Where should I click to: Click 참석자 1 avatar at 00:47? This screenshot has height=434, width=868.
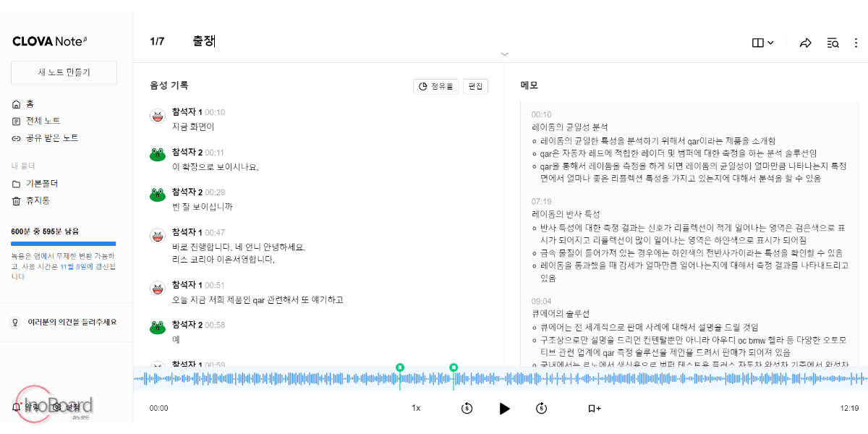[158, 235]
